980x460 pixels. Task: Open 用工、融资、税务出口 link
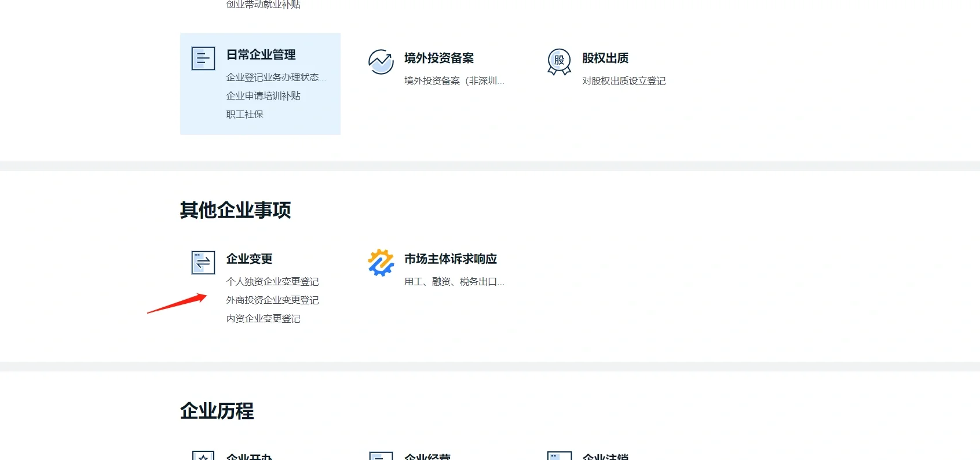click(x=454, y=282)
